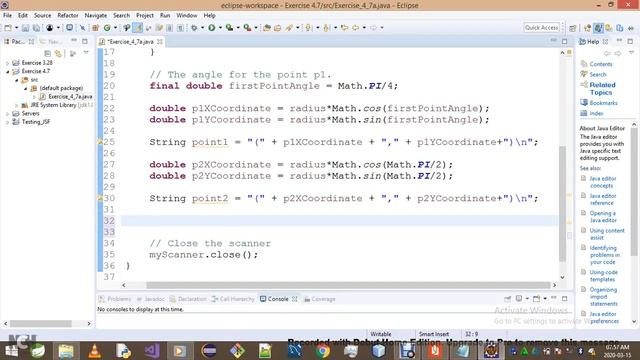640x360 pixels.
Task: Open the Project menu
Action: (x=144, y=16)
